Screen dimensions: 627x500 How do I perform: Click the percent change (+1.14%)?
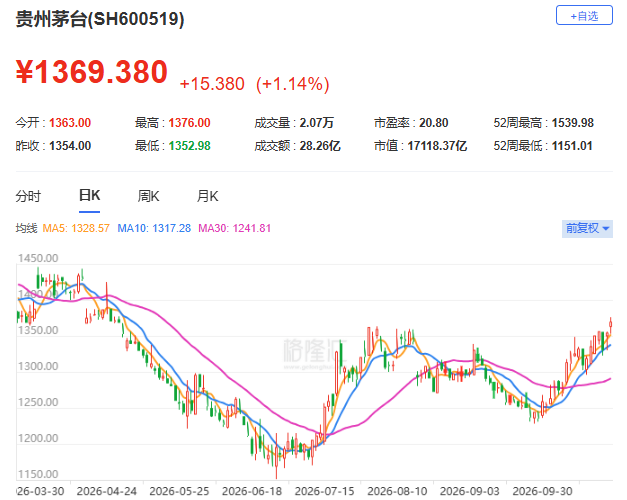click(x=293, y=84)
